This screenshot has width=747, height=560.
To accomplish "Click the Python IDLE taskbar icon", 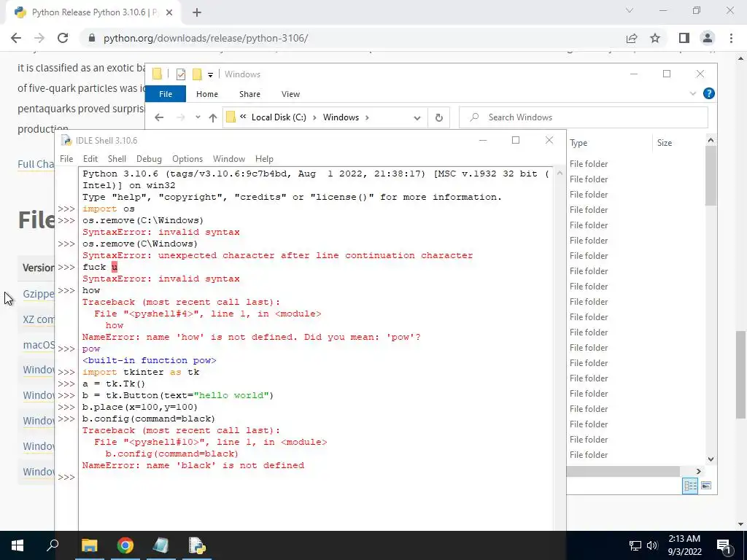I will click(x=197, y=545).
